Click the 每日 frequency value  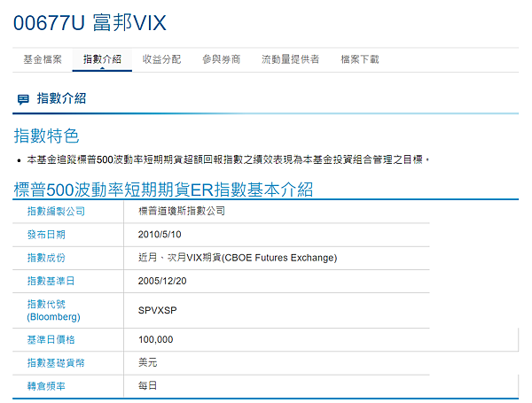147,385
